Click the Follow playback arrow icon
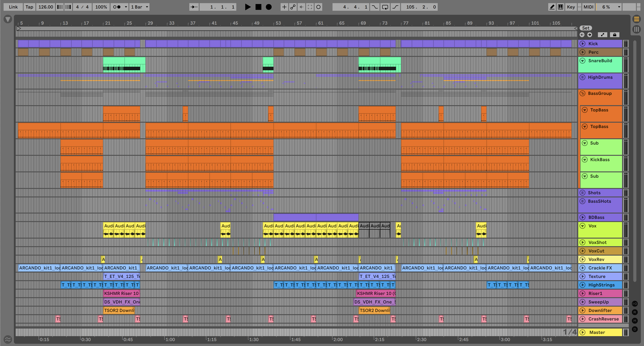 [194, 7]
